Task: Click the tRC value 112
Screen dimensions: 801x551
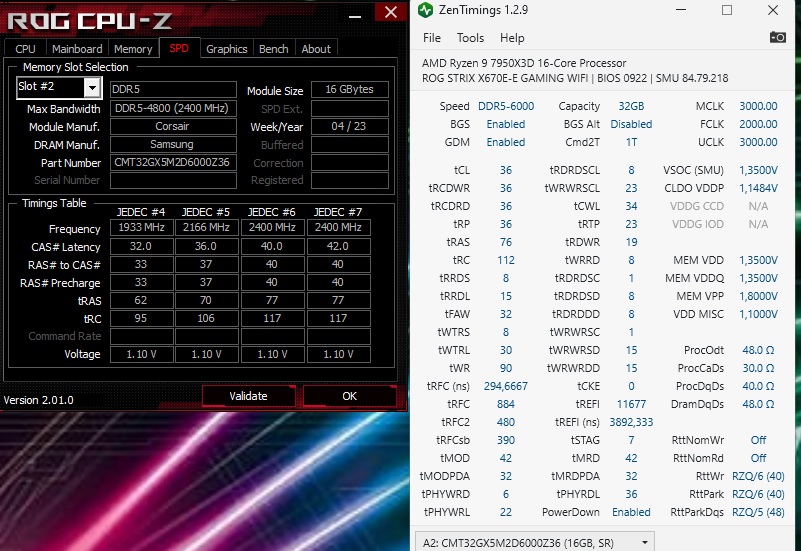Action: point(506,260)
